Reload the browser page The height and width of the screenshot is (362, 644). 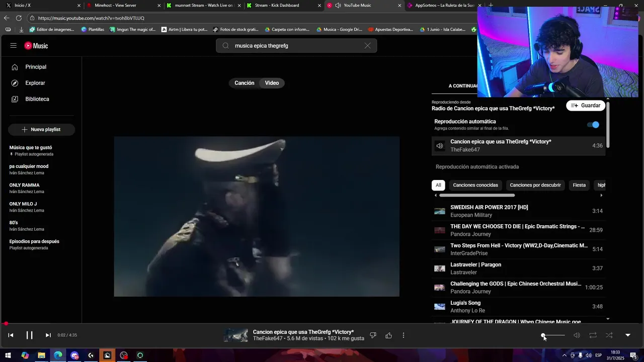click(x=19, y=18)
